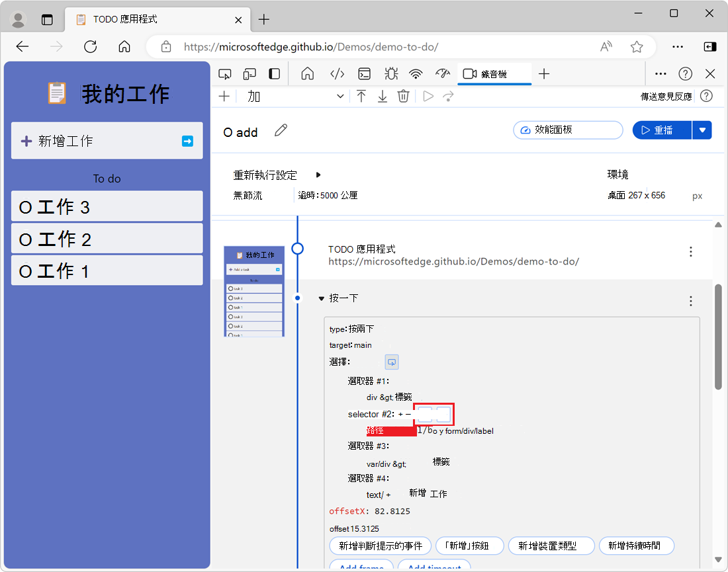Click the export (download arrow) recording icon
728x572 pixels.
pyautogui.click(x=383, y=96)
